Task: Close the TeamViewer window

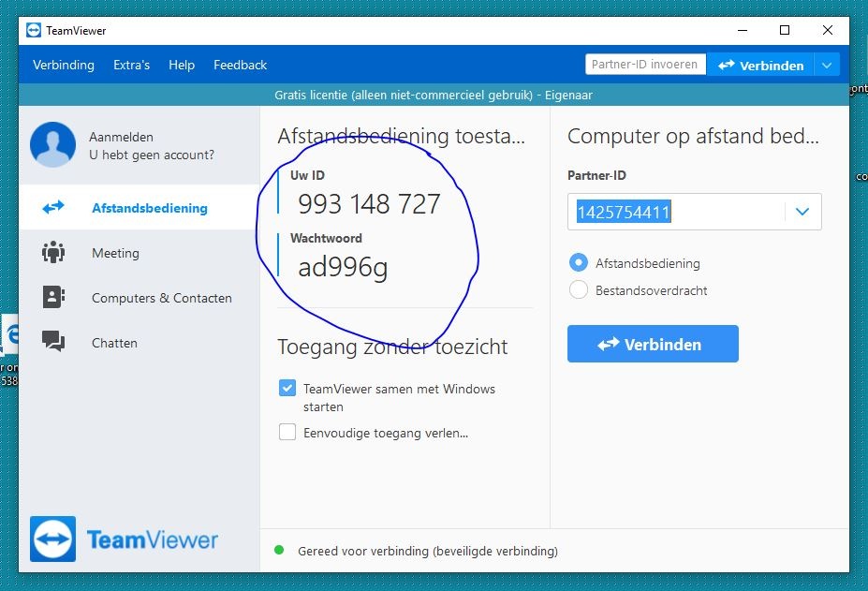Action: [x=828, y=31]
